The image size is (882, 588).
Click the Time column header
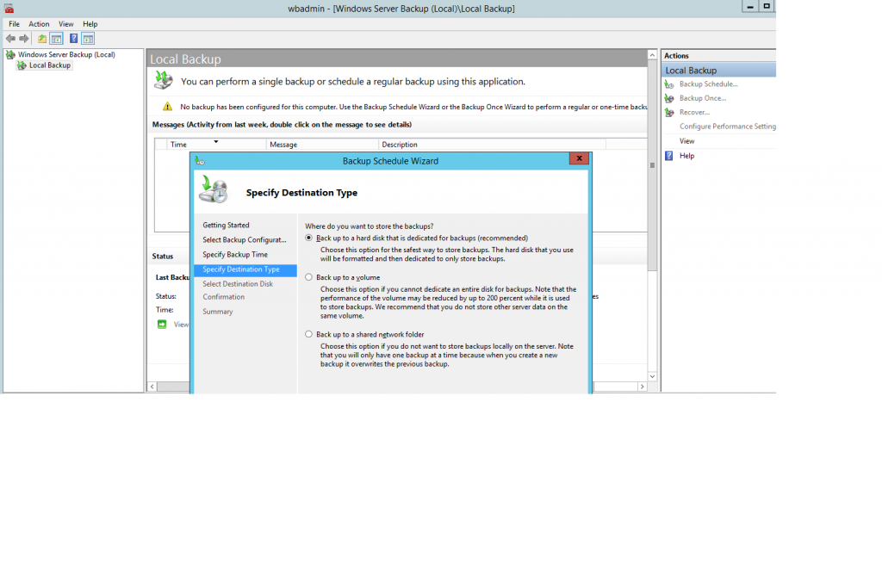[216, 145]
